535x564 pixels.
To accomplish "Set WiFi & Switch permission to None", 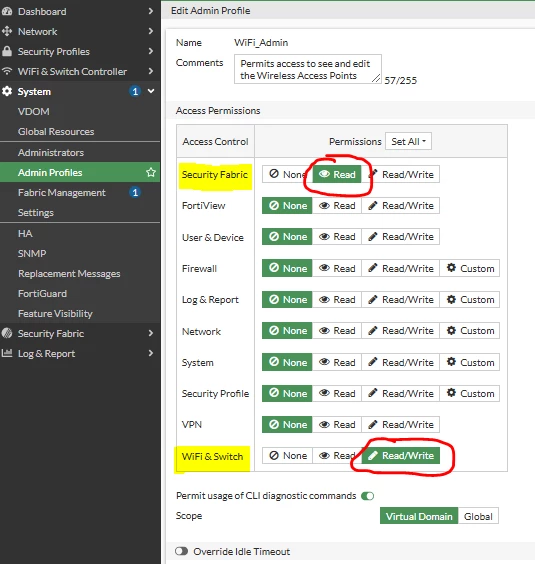I will coord(287,456).
